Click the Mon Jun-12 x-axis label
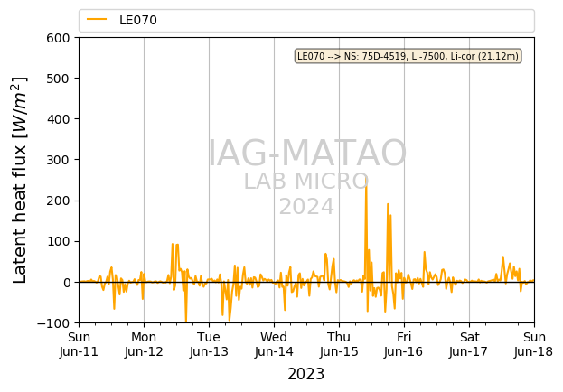This screenshot has height=392, width=563. (144, 344)
